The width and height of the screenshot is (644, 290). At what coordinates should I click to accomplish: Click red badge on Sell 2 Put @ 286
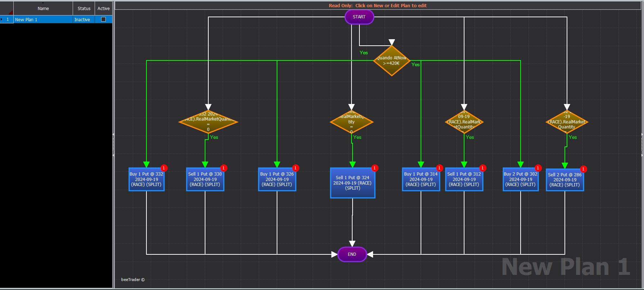pyautogui.click(x=583, y=169)
